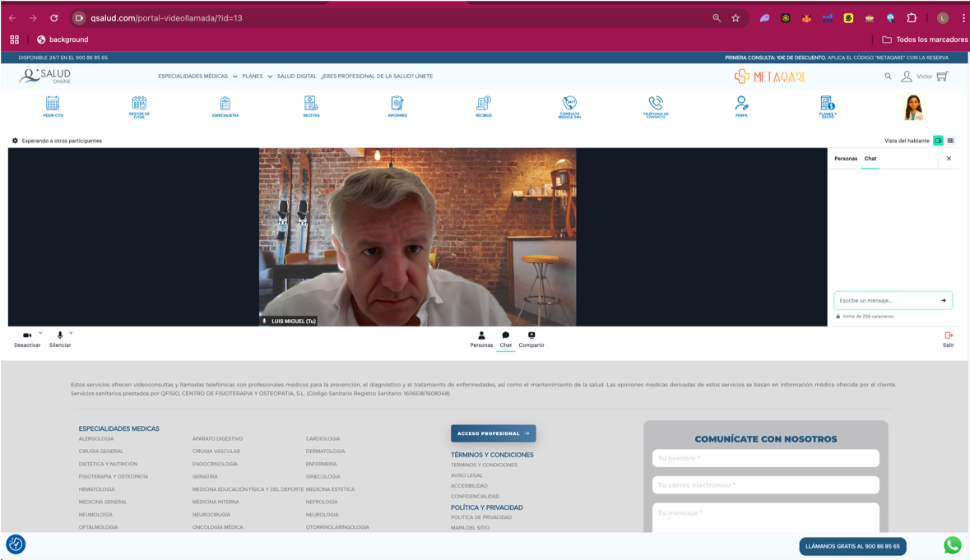Viewport: 970px width, 560px height.
Task: Toggle Chat panel from call toolbar
Action: click(505, 340)
